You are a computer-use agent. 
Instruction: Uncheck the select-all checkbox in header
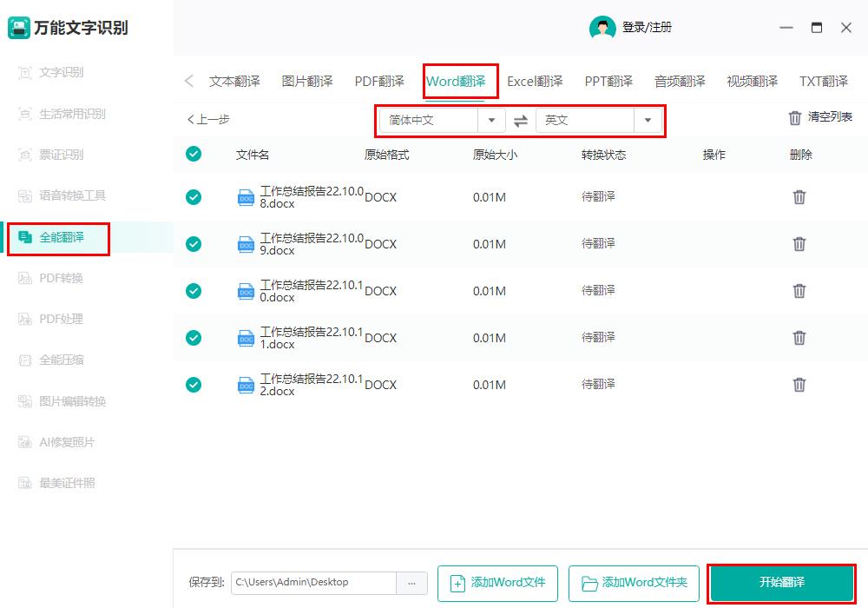click(x=193, y=154)
